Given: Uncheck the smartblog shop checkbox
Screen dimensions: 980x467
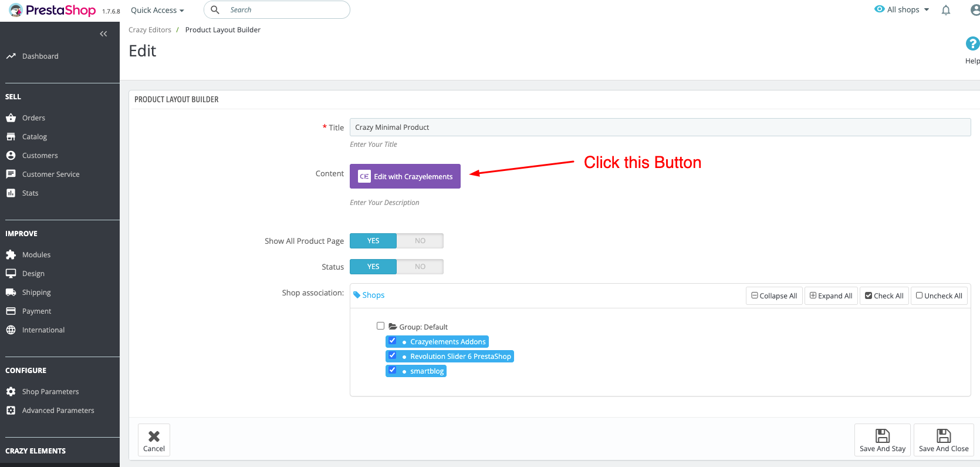Looking at the screenshot, I should [x=393, y=370].
